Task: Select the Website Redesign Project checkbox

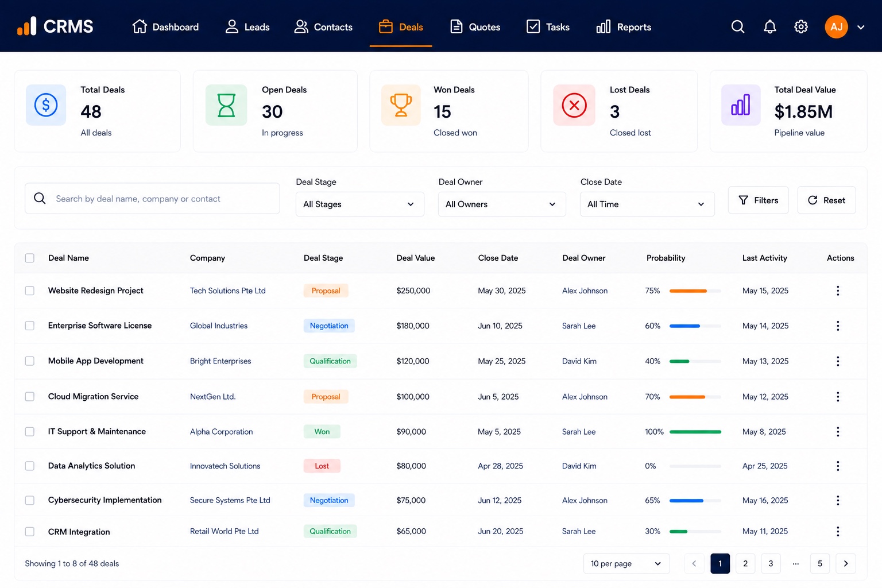Action: click(x=30, y=291)
